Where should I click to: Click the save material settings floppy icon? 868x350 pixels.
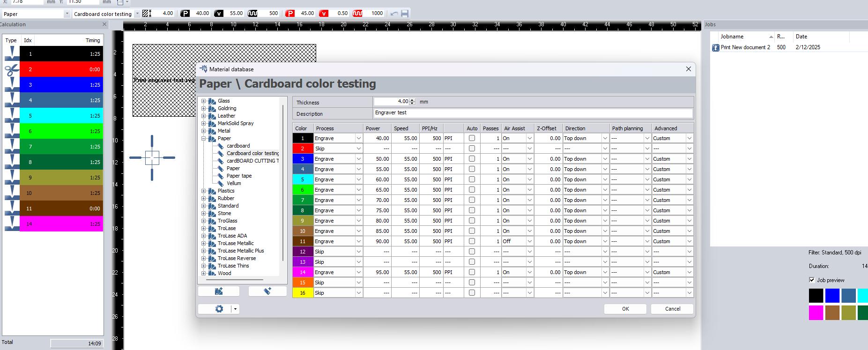click(405, 14)
